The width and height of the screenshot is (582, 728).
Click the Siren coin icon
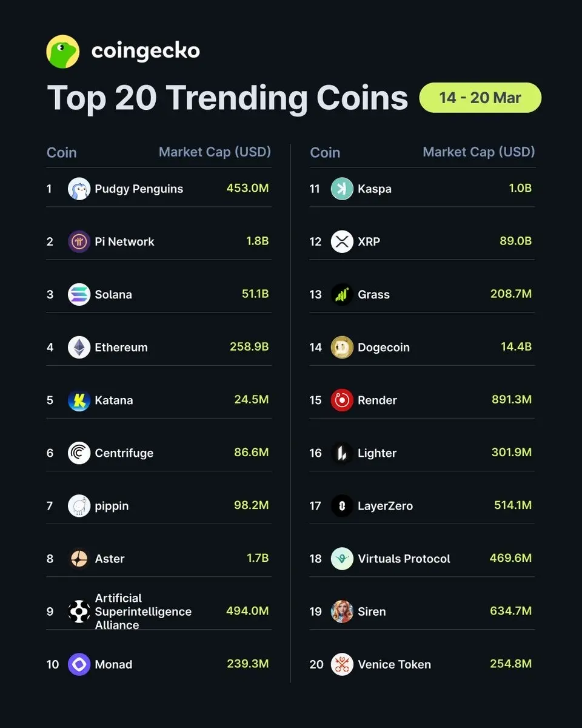click(x=342, y=611)
